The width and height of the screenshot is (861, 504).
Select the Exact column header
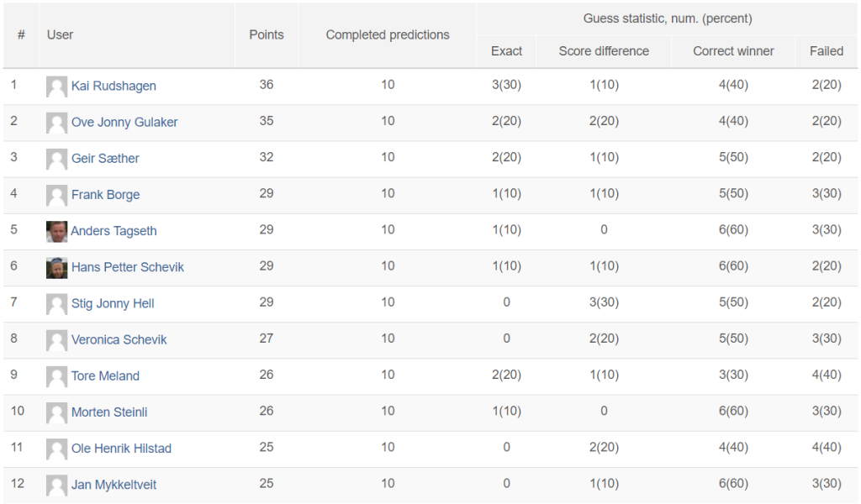click(x=506, y=51)
